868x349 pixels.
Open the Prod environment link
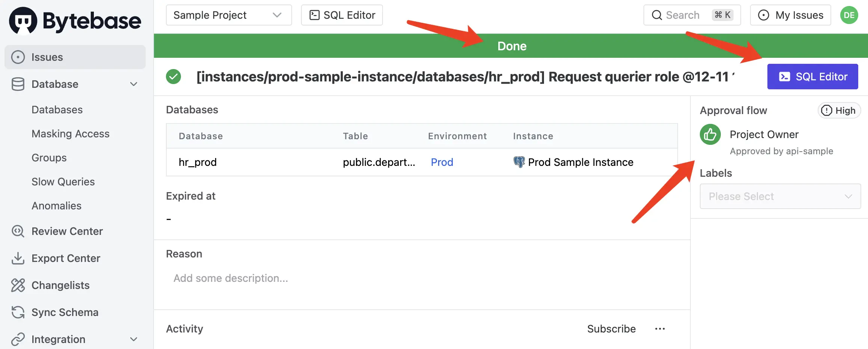point(442,162)
